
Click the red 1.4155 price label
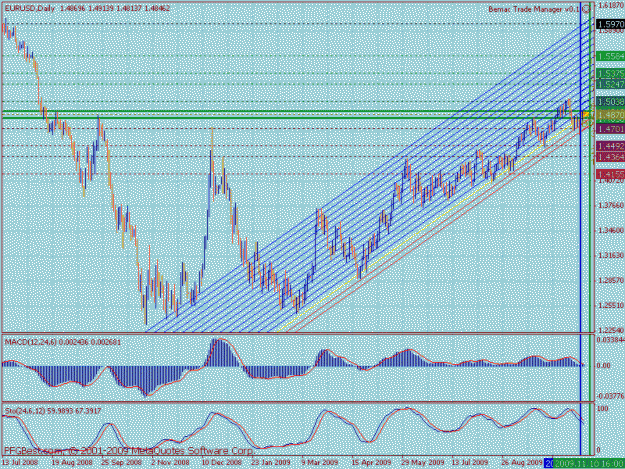(x=611, y=174)
